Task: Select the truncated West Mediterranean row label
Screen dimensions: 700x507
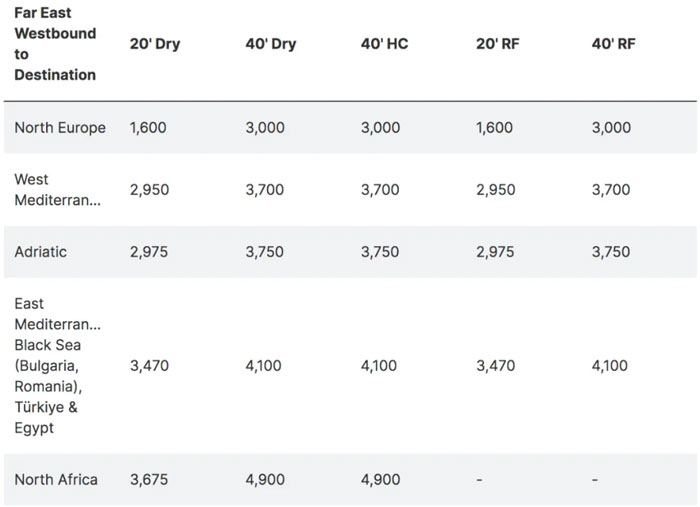Action: (x=58, y=190)
